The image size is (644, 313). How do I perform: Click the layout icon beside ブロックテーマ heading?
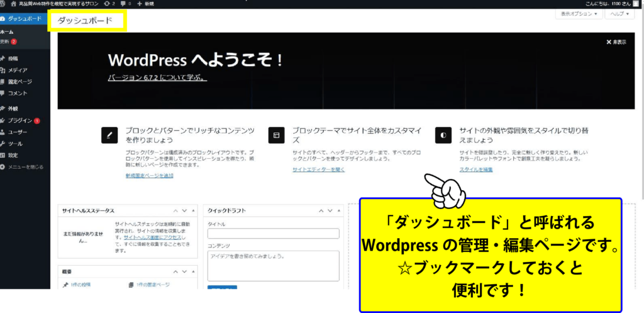(277, 135)
